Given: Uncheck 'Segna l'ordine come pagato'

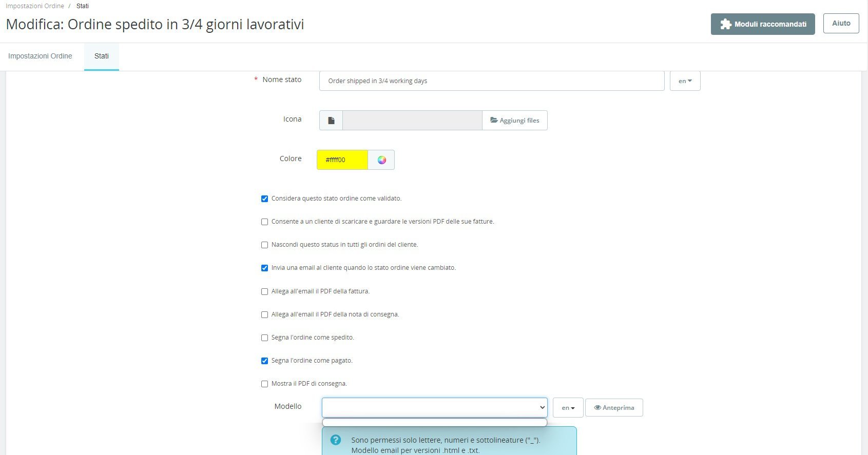Looking at the screenshot, I should pyautogui.click(x=265, y=361).
